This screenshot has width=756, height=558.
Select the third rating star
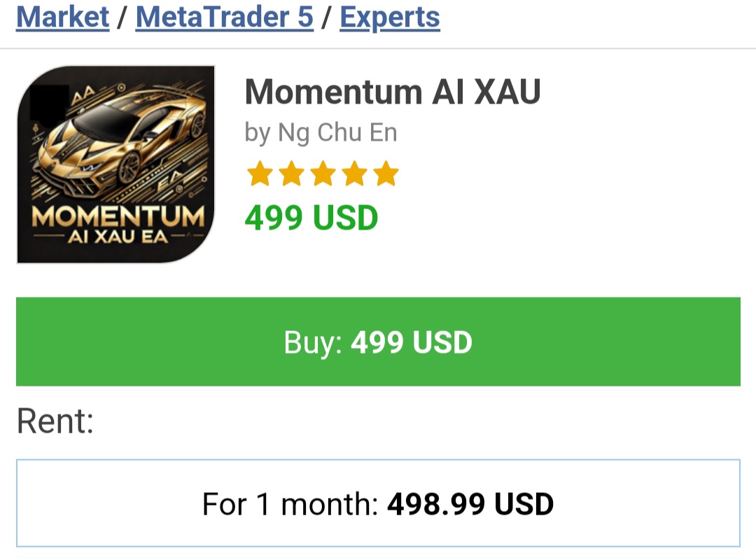pyautogui.click(x=323, y=174)
